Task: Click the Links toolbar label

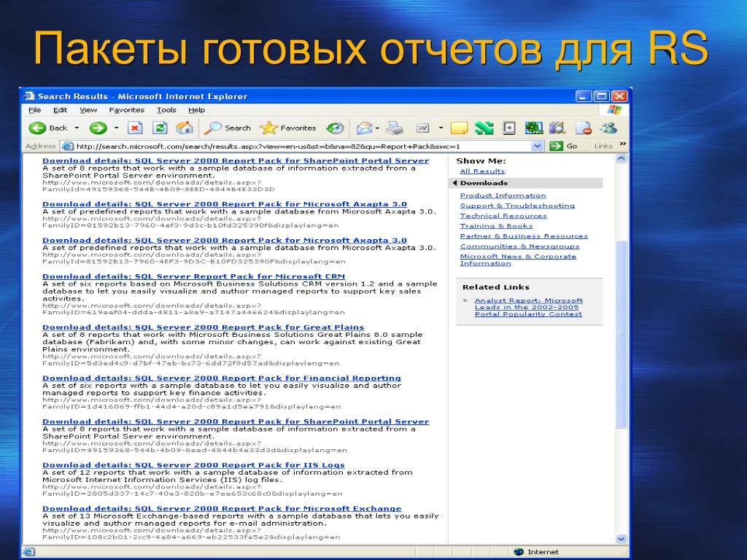Action: click(603, 146)
